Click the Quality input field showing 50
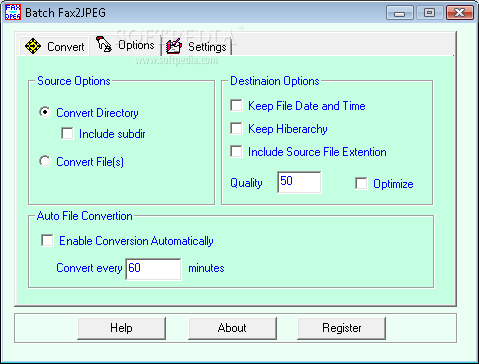Screen dimensions: 479x364 299,182
